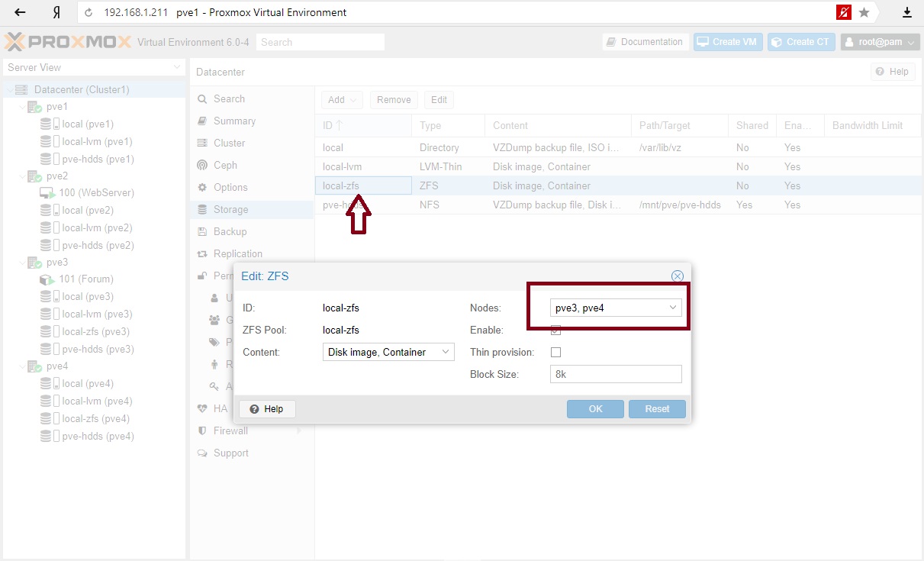
Task: Sort by the ID column header
Action: [x=363, y=125]
